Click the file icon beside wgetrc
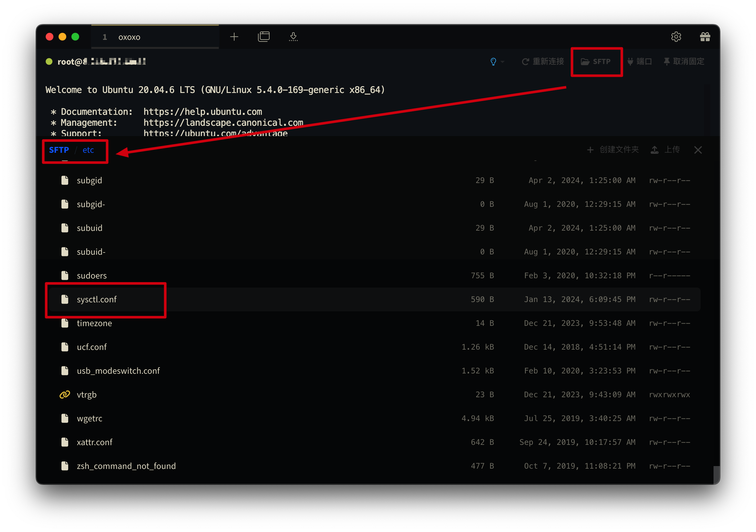Viewport: 756px width, 532px height. pos(65,418)
